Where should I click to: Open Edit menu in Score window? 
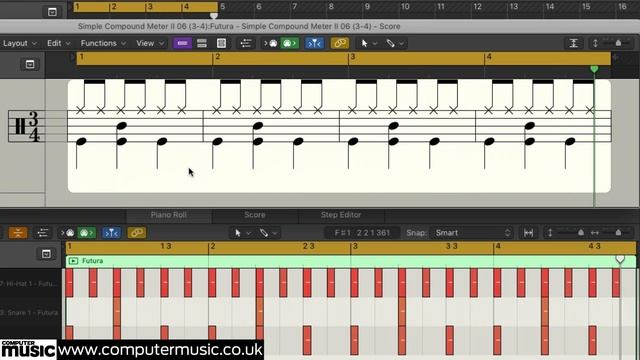click(x=58, y=43)
